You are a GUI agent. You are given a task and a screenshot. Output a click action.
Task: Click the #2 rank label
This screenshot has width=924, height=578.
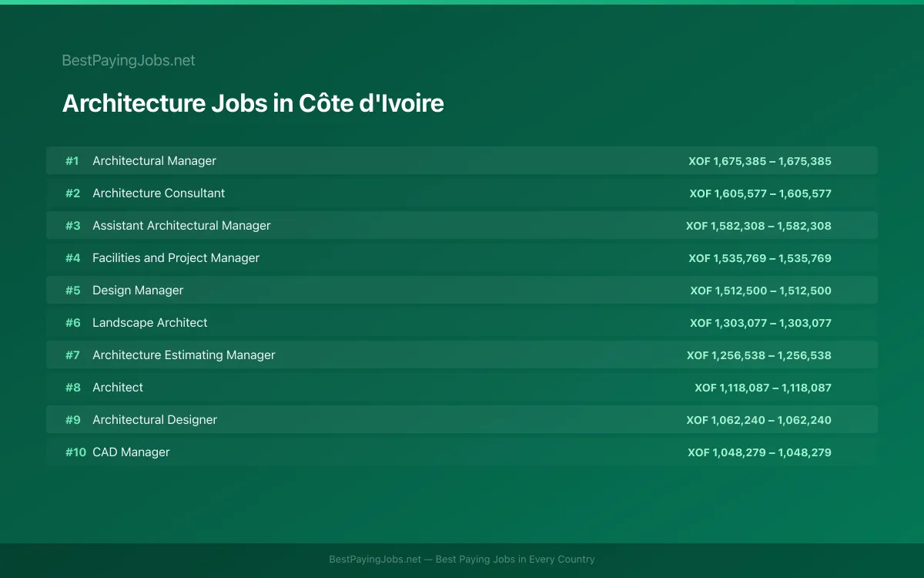(x=72, y=193)
